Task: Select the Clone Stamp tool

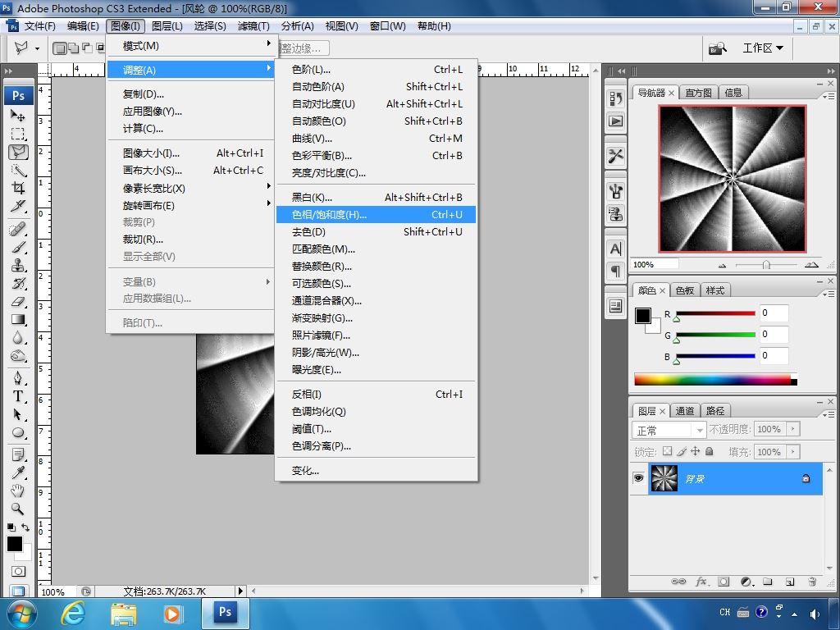Action: [18, 266]
